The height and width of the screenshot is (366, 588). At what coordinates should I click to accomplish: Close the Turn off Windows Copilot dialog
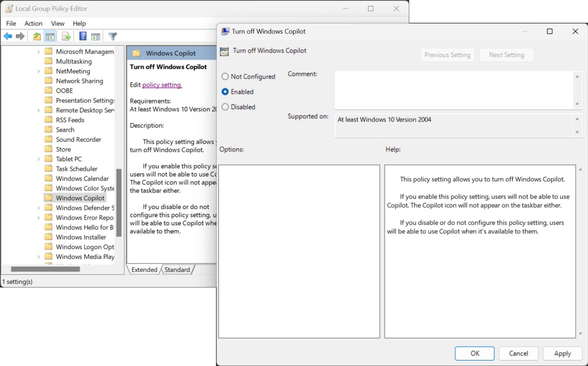coord(575,31)
